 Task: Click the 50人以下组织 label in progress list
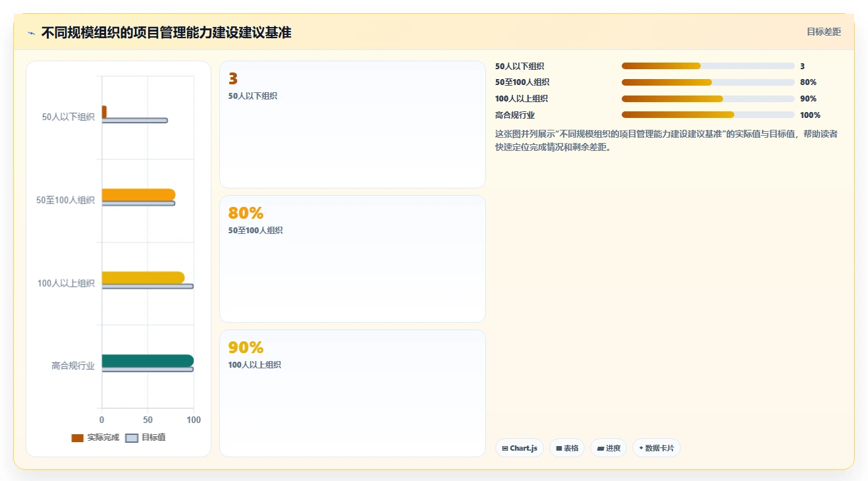(520, 66)
